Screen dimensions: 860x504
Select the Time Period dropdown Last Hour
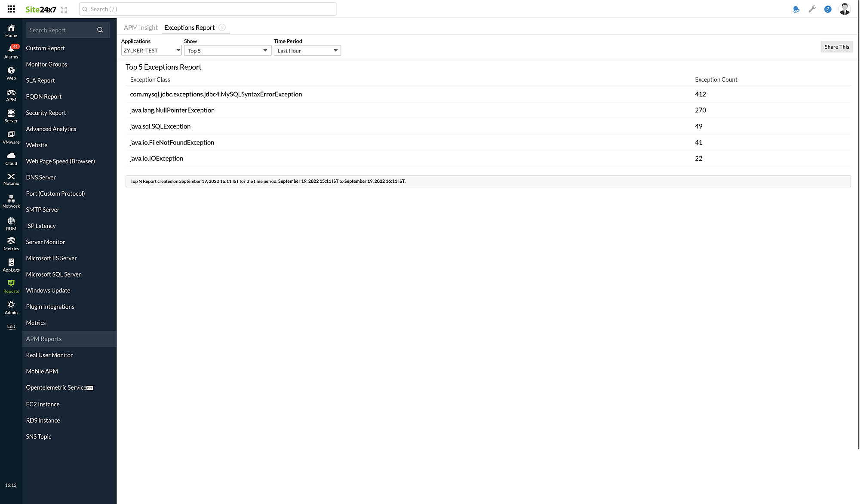pos(307,50)
